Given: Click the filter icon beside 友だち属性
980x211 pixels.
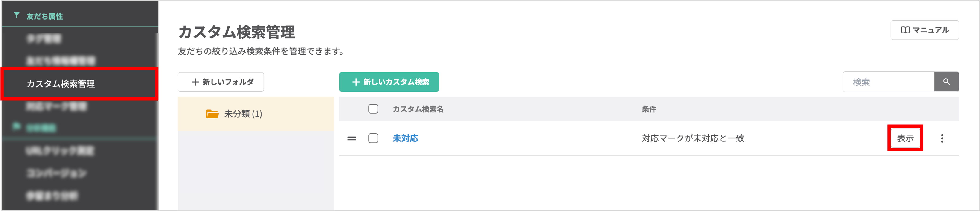Looking at the screenshot, I should 17,16.
